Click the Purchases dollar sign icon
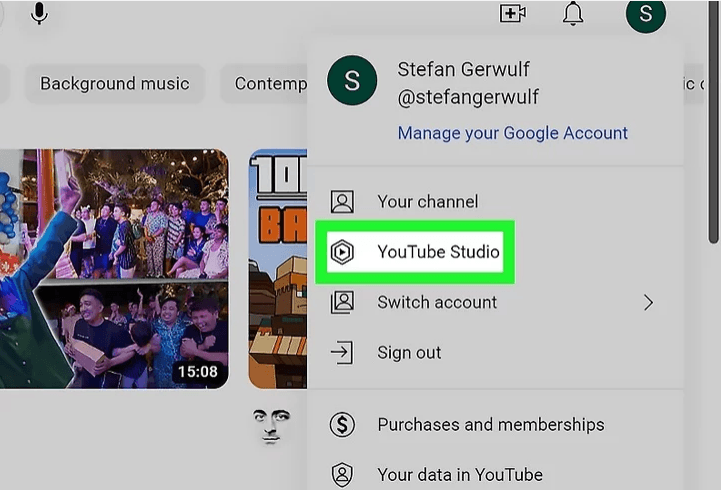The width and height of the screenshot is (721, 490). tap(342, 424)
